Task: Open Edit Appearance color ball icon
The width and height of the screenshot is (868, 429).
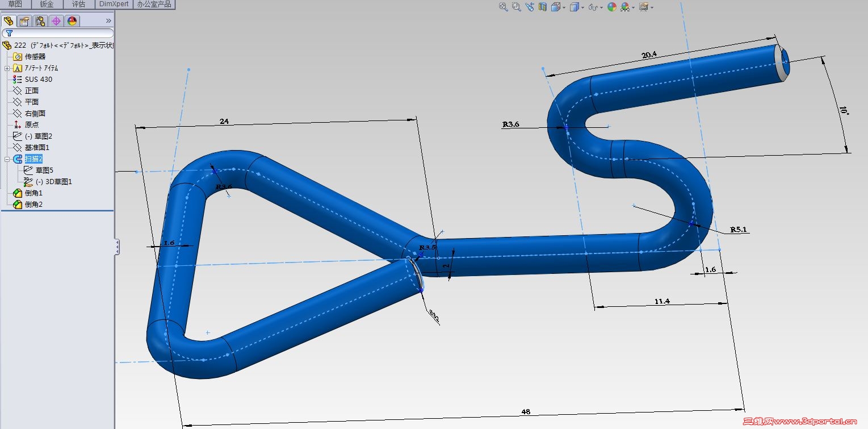Action: [x=611, y=7]
